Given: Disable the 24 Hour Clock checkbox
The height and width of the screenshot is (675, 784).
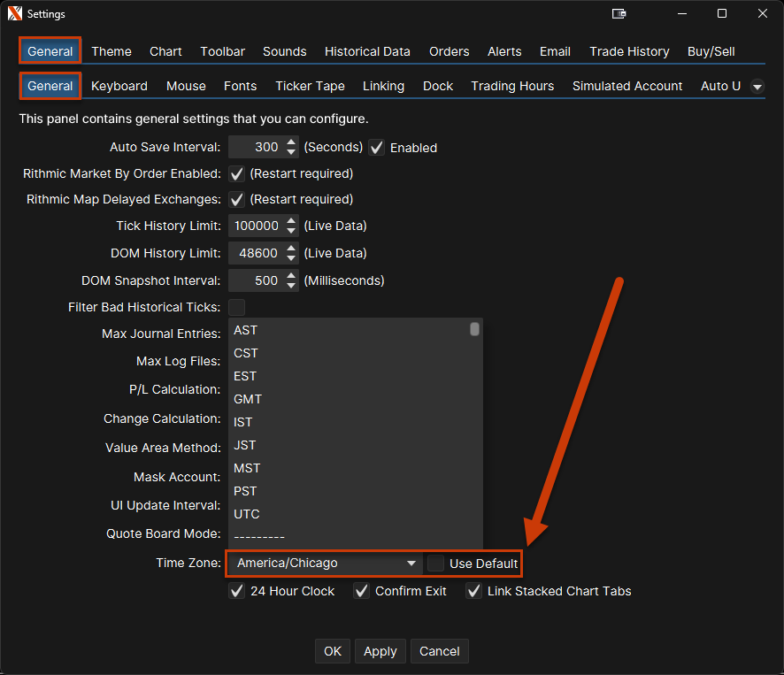Looking at the screenshot, I should [x=237, y=591].
